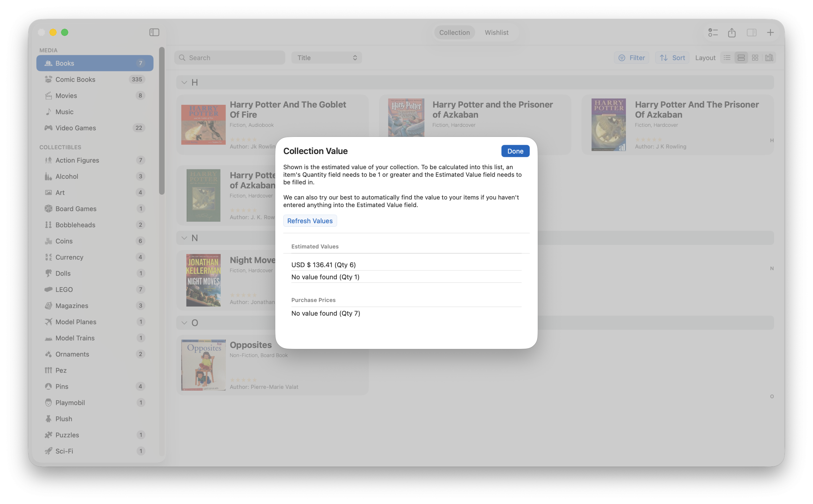Switch to shelf layout view

769,57
